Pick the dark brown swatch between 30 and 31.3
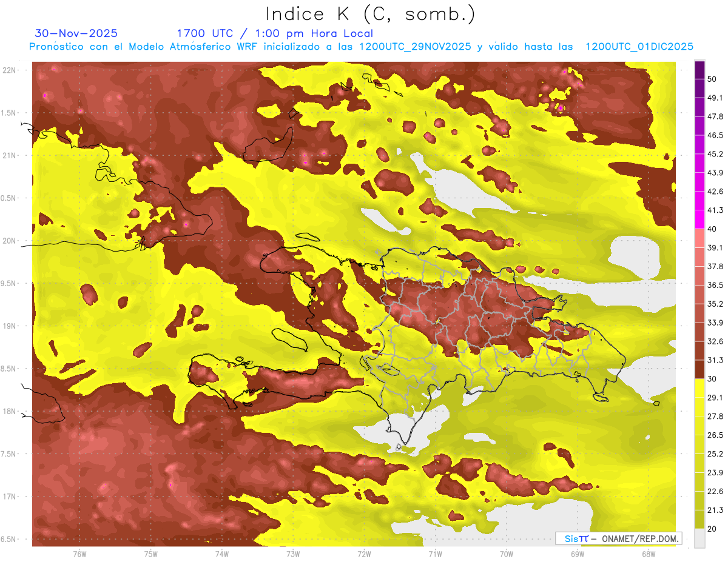Viewport: 728px width, 562px height. tap(699, 369)
